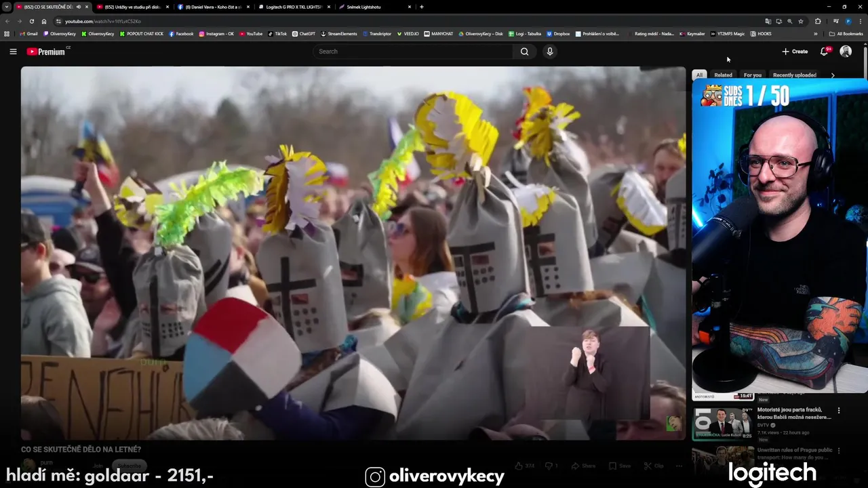Open the POPOUT CHAT KICK bookmark
The height and width of the screenshot is (488, 868).
(x=141, y=33)
